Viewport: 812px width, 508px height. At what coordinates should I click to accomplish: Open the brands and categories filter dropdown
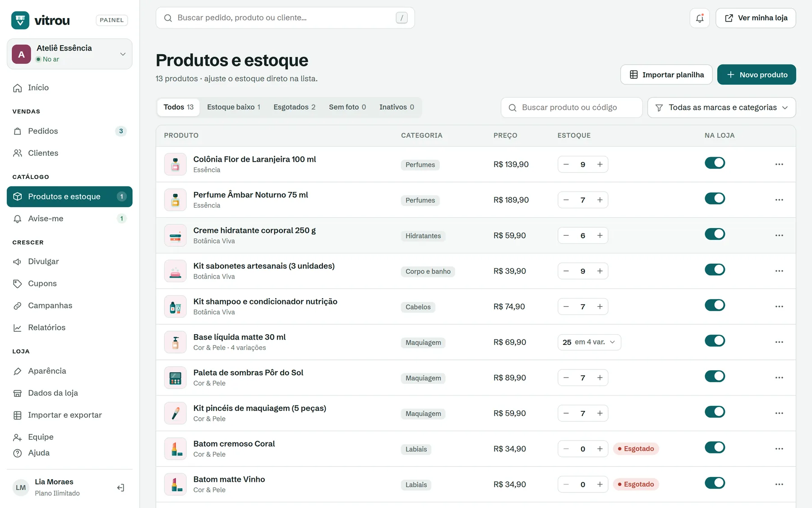pos(721,107)
